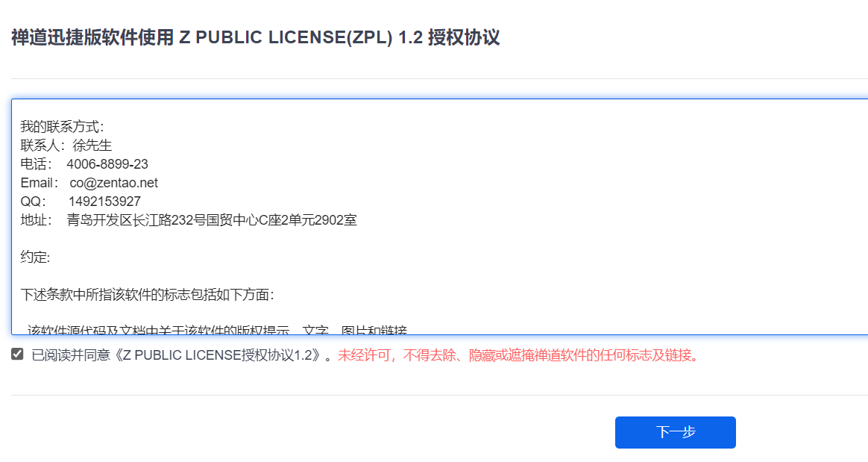The height and width of the screenshot is (462, 868).
Task: Click the QQ number 1492153927
Action: (x=104, y=201)
